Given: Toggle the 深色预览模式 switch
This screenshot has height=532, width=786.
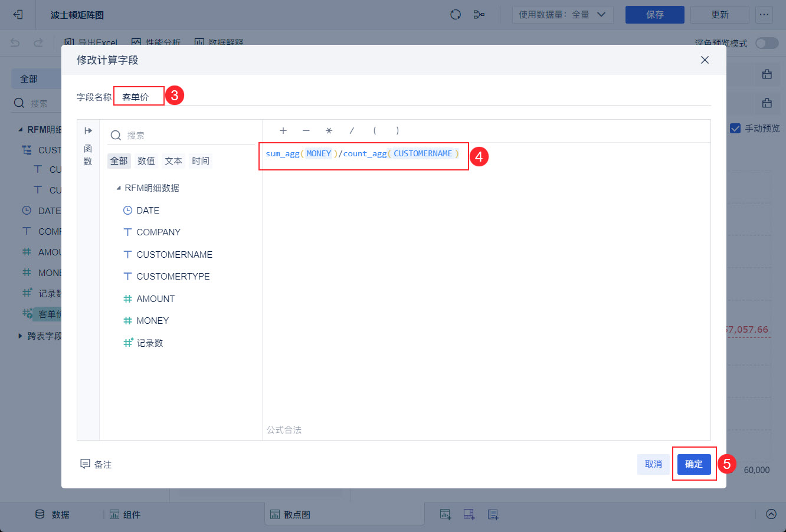Looking at the screenshot, I should click(767, 43).
